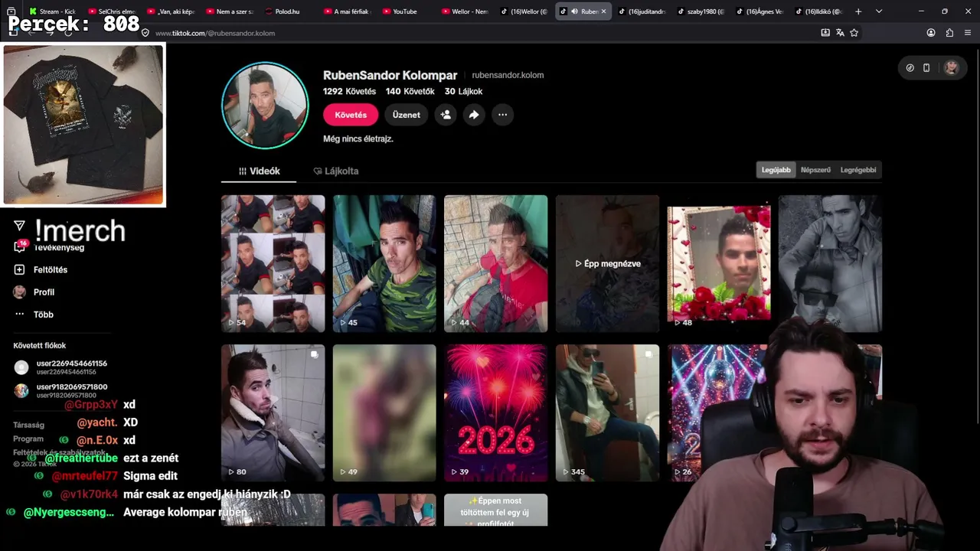The width and height of the screenshot is (980, 551).
Task: Open the browser three-line menu icon
Action: pos(968,33)
